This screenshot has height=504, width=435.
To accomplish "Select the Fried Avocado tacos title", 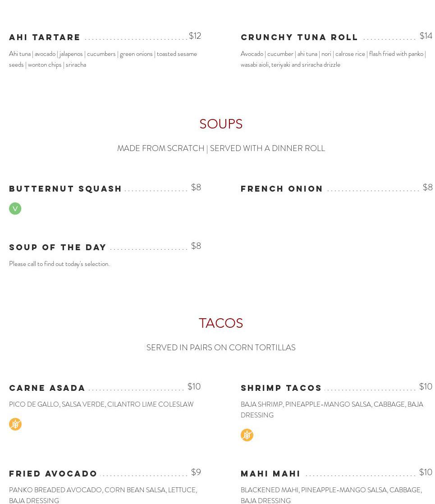I will pos(53,473).
